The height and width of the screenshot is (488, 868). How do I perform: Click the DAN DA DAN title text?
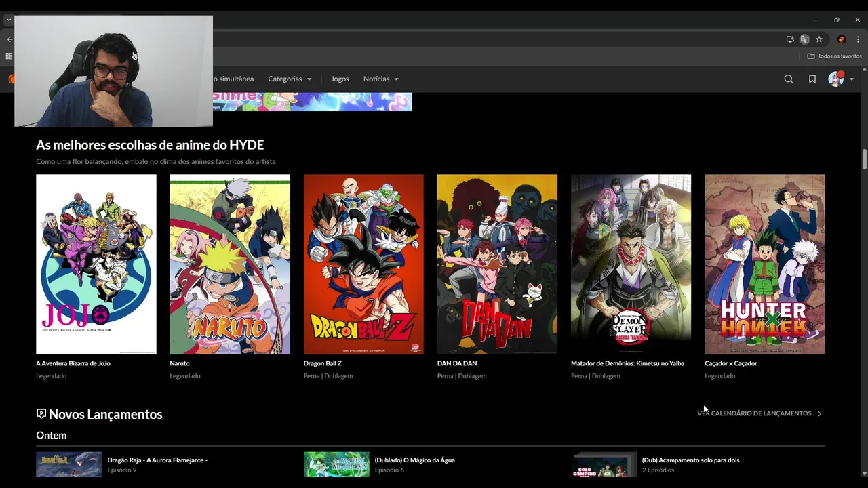click(457, 363)
